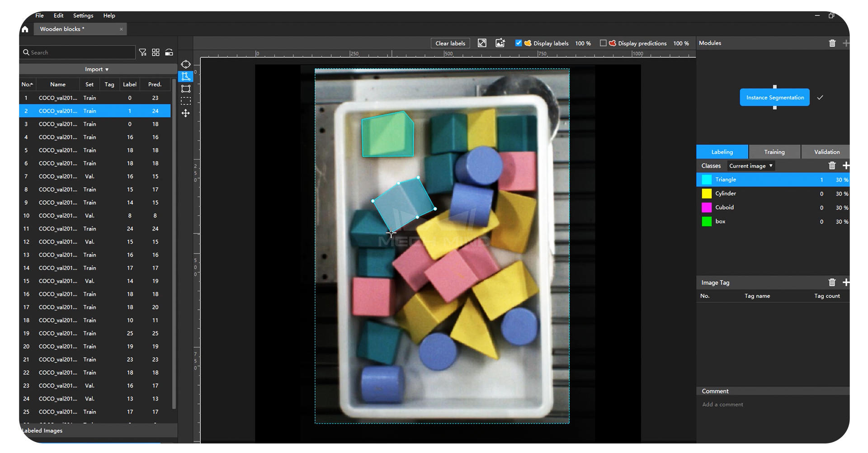Open the Current image classes dropdown

[750, 165]
